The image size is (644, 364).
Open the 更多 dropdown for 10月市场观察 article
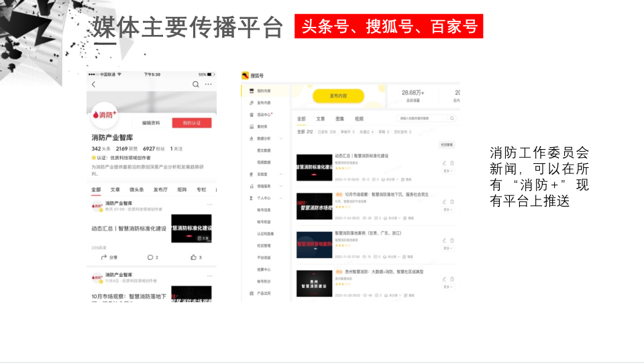click(447, 210)
